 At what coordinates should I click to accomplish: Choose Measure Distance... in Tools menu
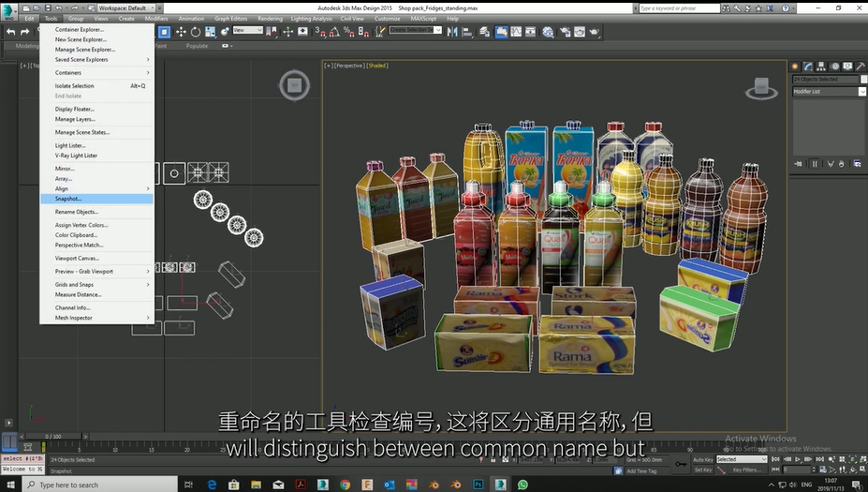pos(96,294)
